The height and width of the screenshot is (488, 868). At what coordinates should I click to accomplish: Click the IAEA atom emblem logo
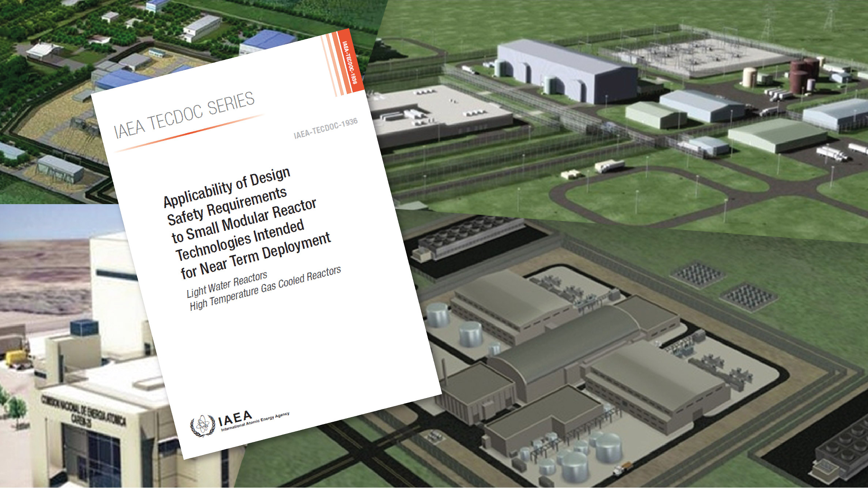[202, 425]
